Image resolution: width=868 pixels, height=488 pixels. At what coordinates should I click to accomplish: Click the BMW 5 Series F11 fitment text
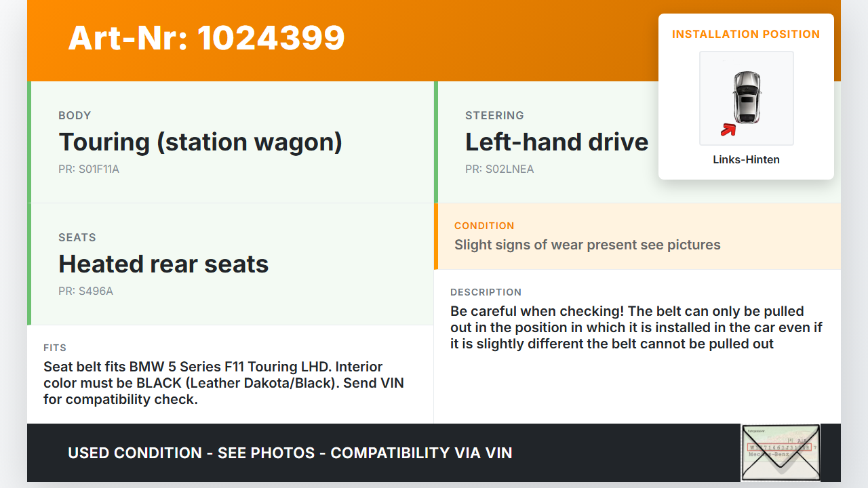224,383
